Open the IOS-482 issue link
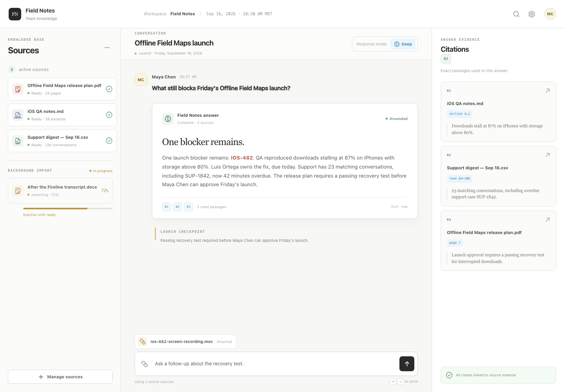Image resolution: width=565 pixels, height=392 pixels. coord(242,158)
